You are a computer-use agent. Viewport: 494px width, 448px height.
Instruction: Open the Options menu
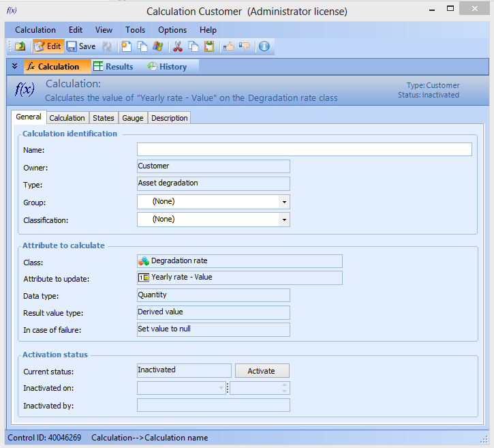tap(172, 30)
